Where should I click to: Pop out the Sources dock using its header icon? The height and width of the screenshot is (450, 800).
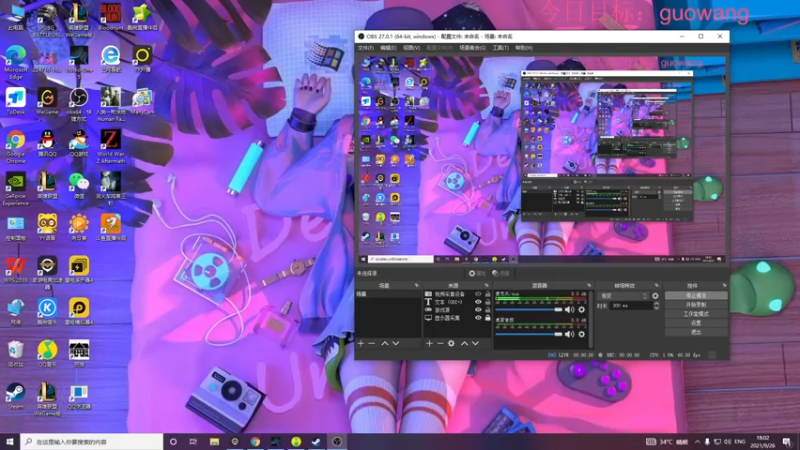(487, 285)
